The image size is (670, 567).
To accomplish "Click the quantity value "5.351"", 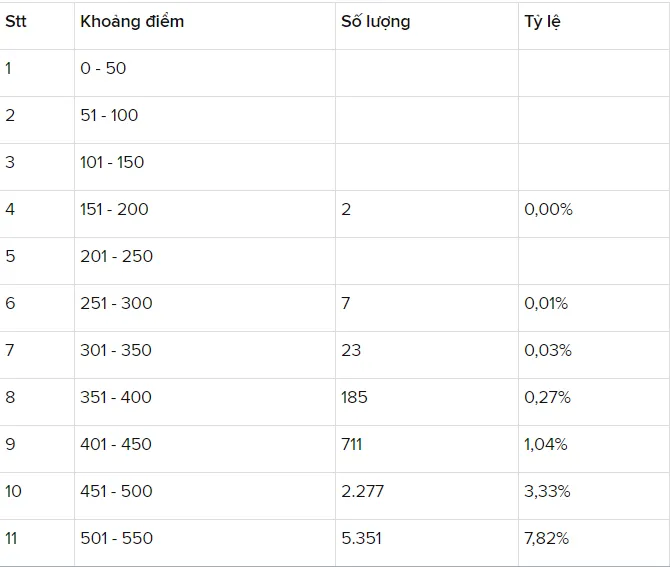I will click(x=361, y=538).
